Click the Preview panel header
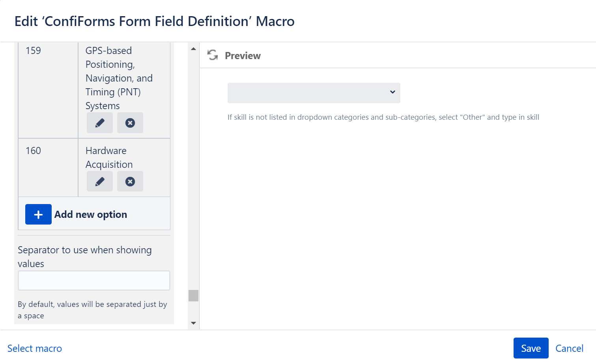The width and height of the screenshot is (596, 364). [243, 56]
